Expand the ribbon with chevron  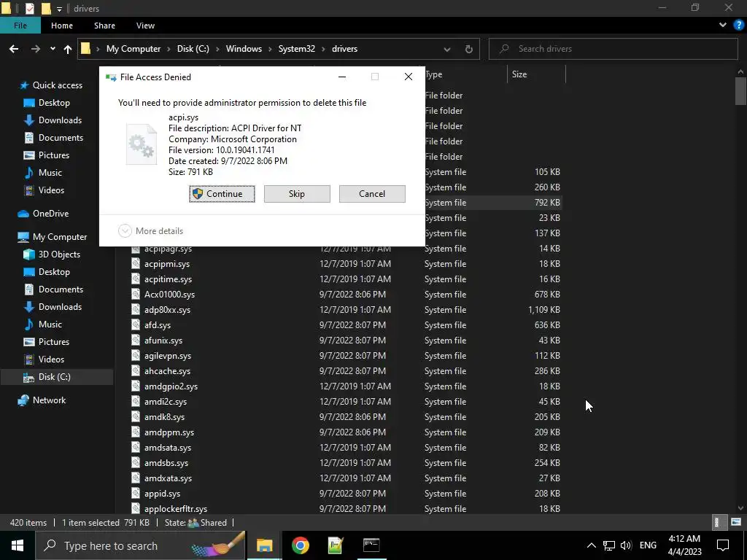723,25
